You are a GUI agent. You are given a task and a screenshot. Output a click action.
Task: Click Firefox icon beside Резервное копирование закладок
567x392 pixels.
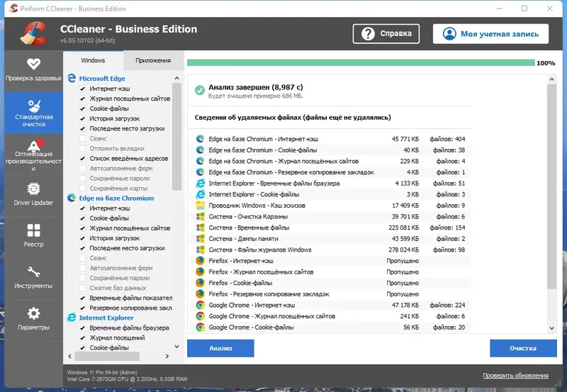pyautogui.click(x=200, y=294)
